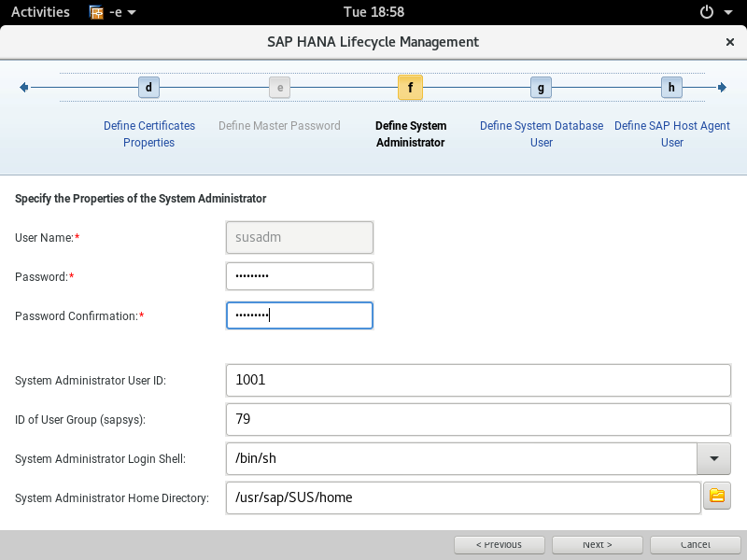Click the Login Shell field /bin/sh
Screen dimensions: 747x560
point(461,458)
